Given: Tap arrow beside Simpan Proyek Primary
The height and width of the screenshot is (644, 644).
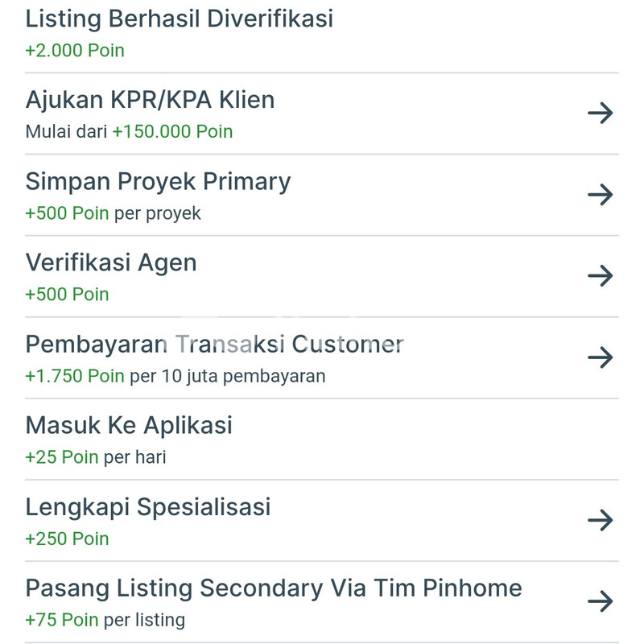Looking at the screenshot, I should point(601,195).
